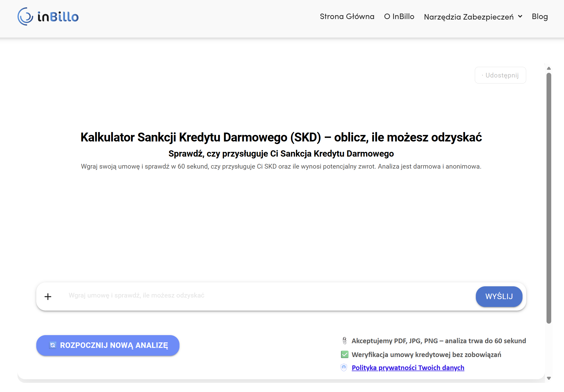Click the inBillo wordmark text
The width and height of the screenshot is (564, 392).
point(58,17)
